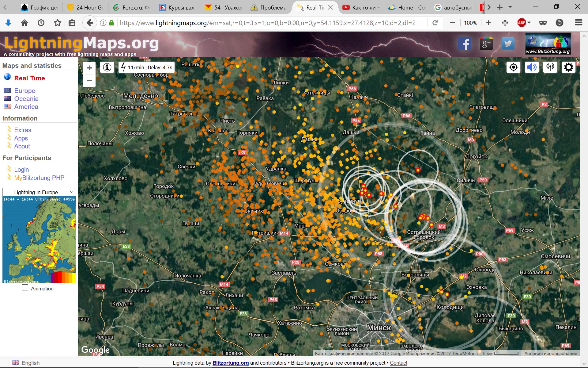Image resolution: width=588 pixels, height=368 pixels.
Task: Toggle the strike rate and delay display
Action: tap(147, 67)
